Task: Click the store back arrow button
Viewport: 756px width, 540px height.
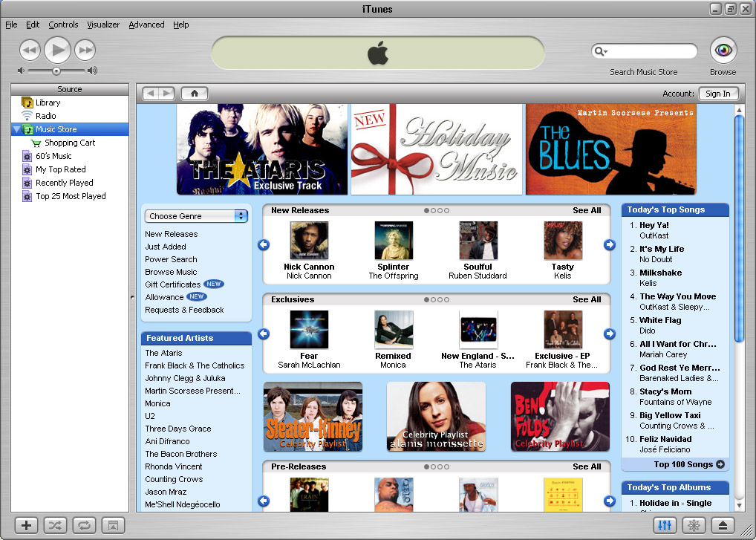Action: (x=151, y=94)
